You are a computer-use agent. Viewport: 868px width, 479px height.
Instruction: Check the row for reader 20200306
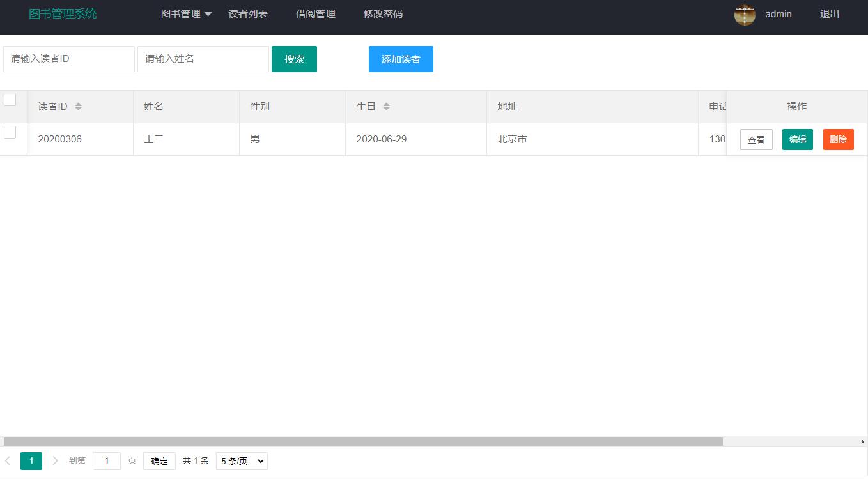point(10,132)
